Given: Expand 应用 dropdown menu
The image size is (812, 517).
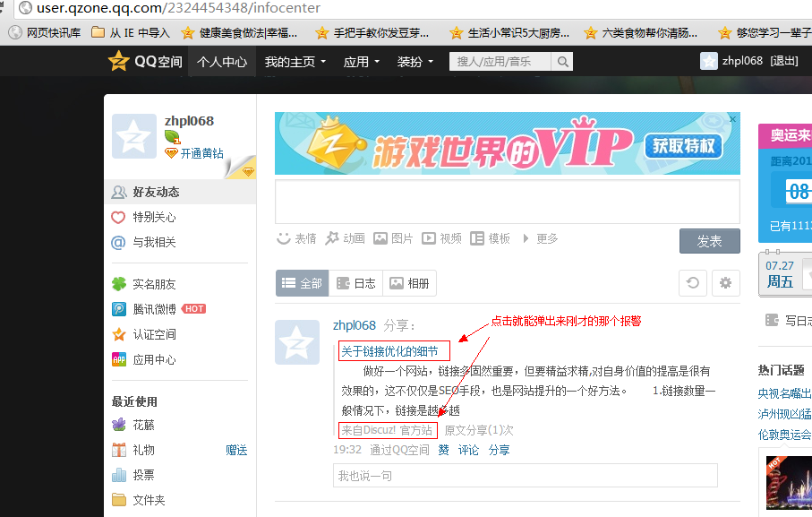Looking at the screenshot, I should pyautogui.click(x=362, y=62).
